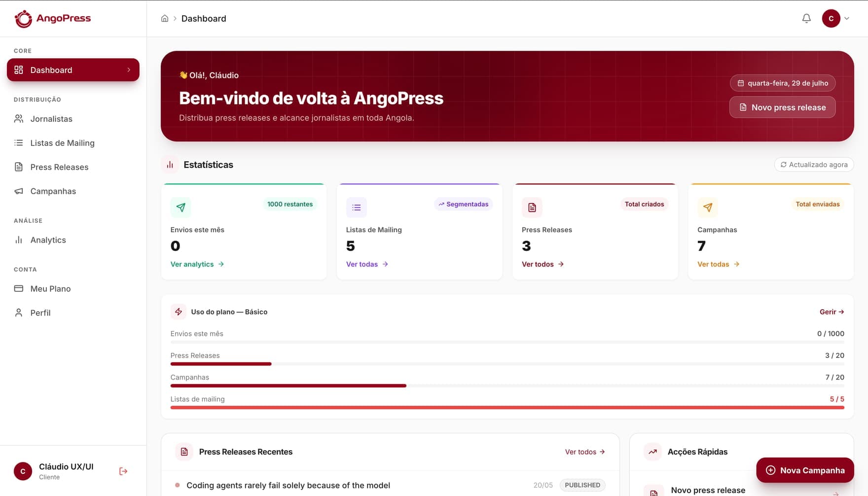Screen dimensions: 868x496
Task: Click the date pill quarta-feira, 29 de julho
Action: click(x=783, y=83)
